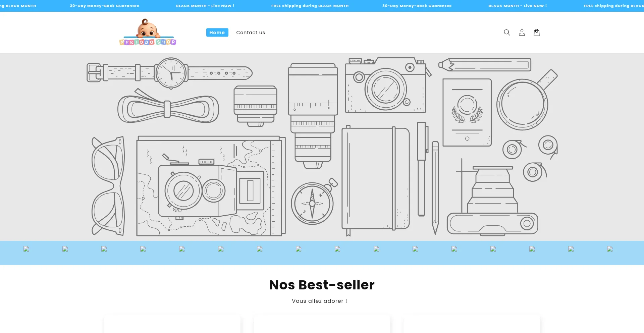This screenshot has height=333, width=644.
Task: Click the passport illustration in banner
Action: pos(467,112)
